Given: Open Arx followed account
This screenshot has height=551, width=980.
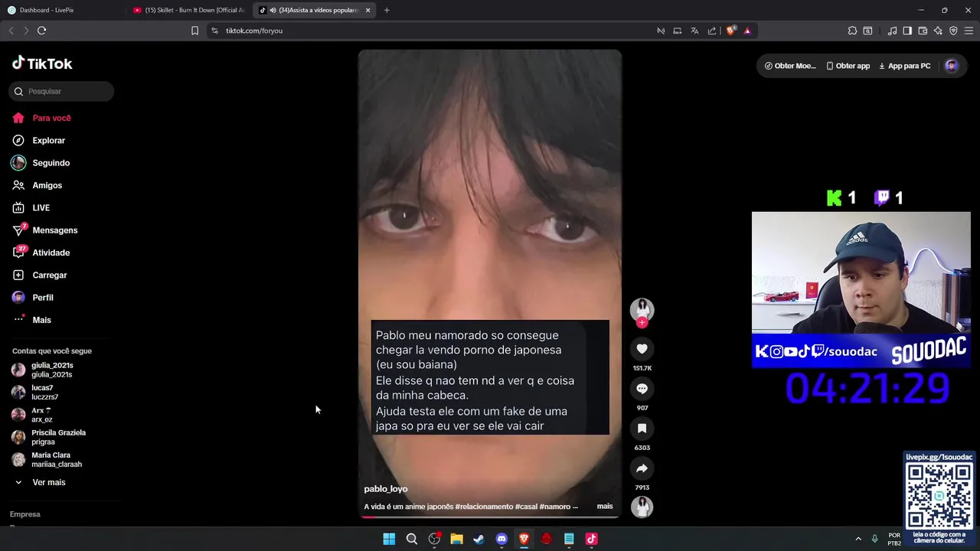Looking at the screenshot, I should pos(42,415).
